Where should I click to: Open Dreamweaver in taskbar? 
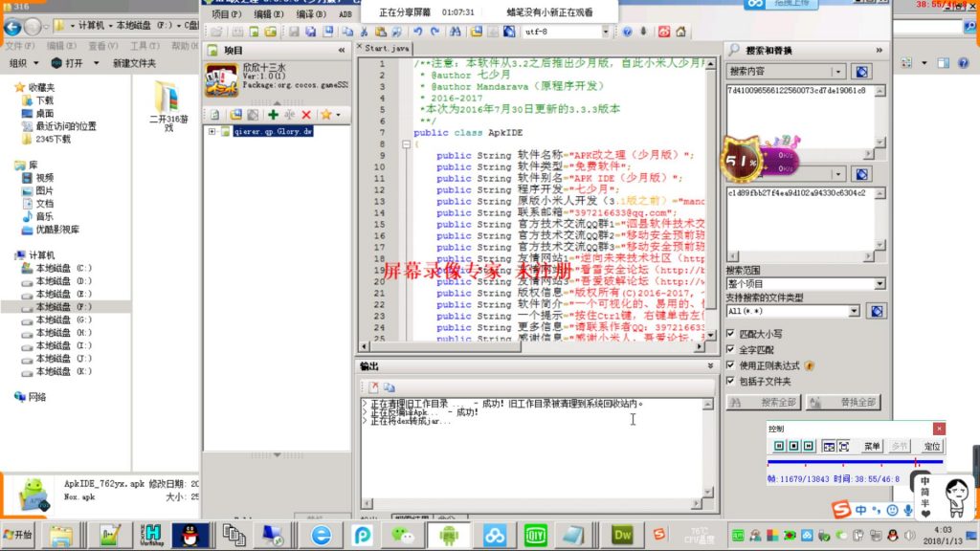tap(622, 536)
